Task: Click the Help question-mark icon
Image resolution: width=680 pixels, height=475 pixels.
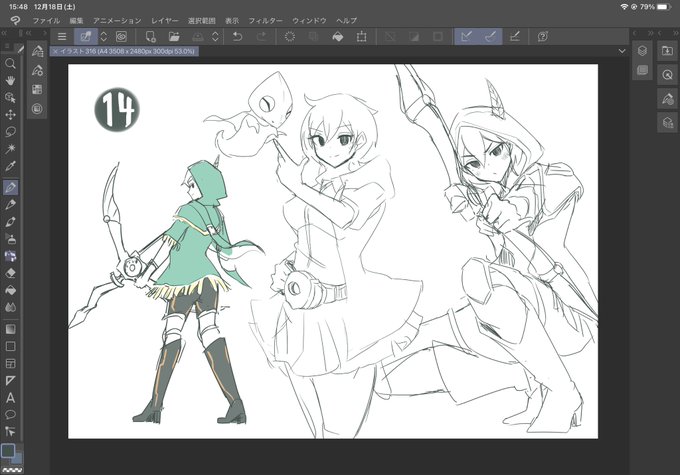Action: click(543, 36)
